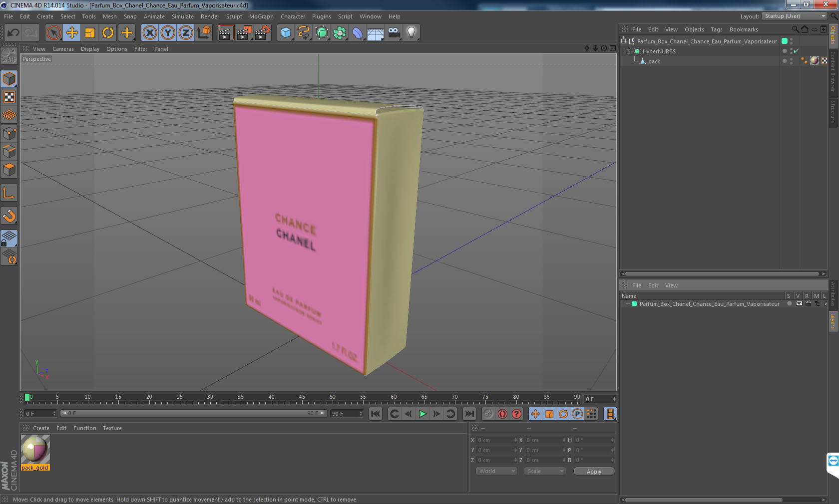
Task: Click the Apply button
Action: coord(594,472)
